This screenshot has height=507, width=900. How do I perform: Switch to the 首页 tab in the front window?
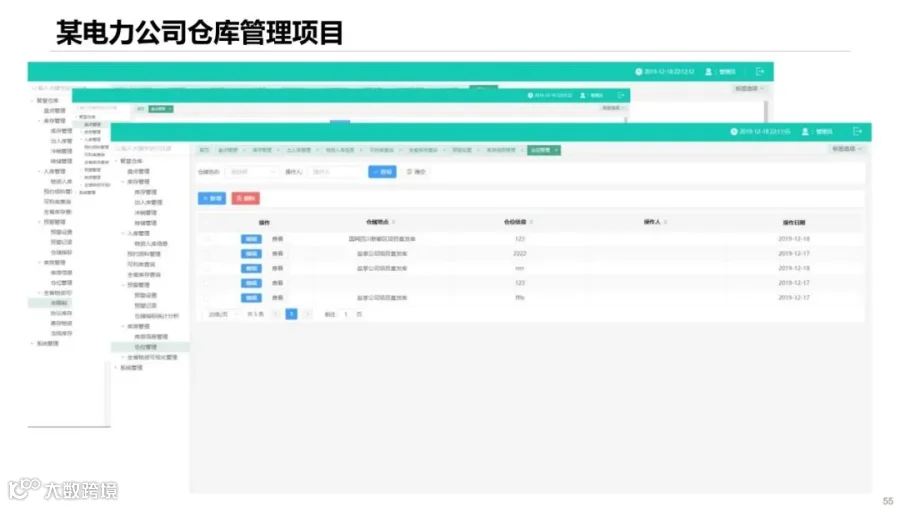[204, 150]
